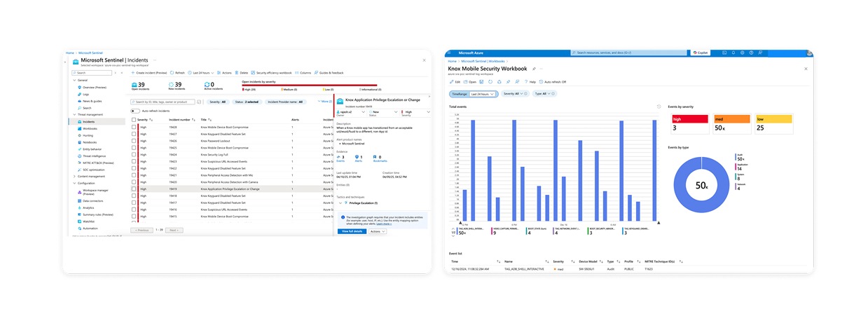Open Status: 2 selected filter
Image resolution: width=868 pixels, height=314 pixels.
point(247,102)
